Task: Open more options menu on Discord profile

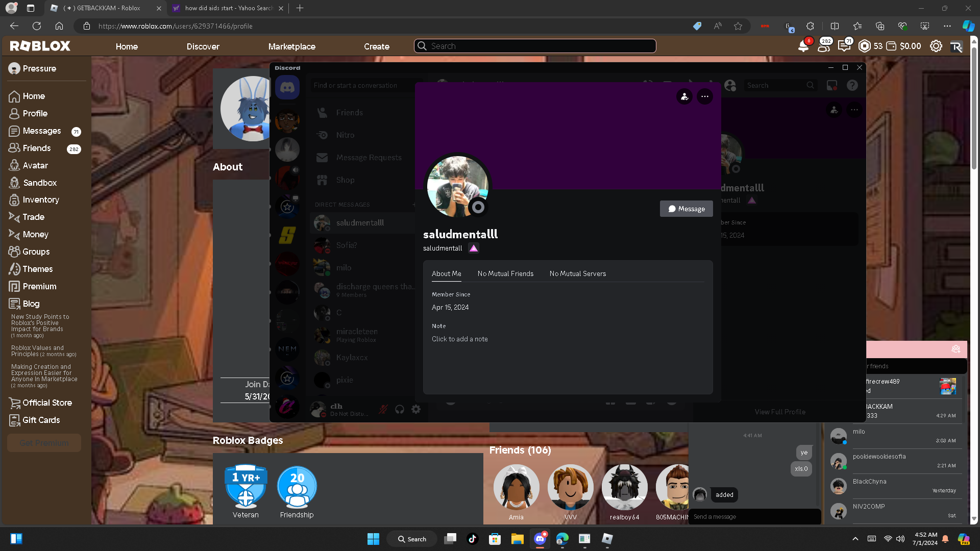Action: pyautogui.click(x=705, y=96)
